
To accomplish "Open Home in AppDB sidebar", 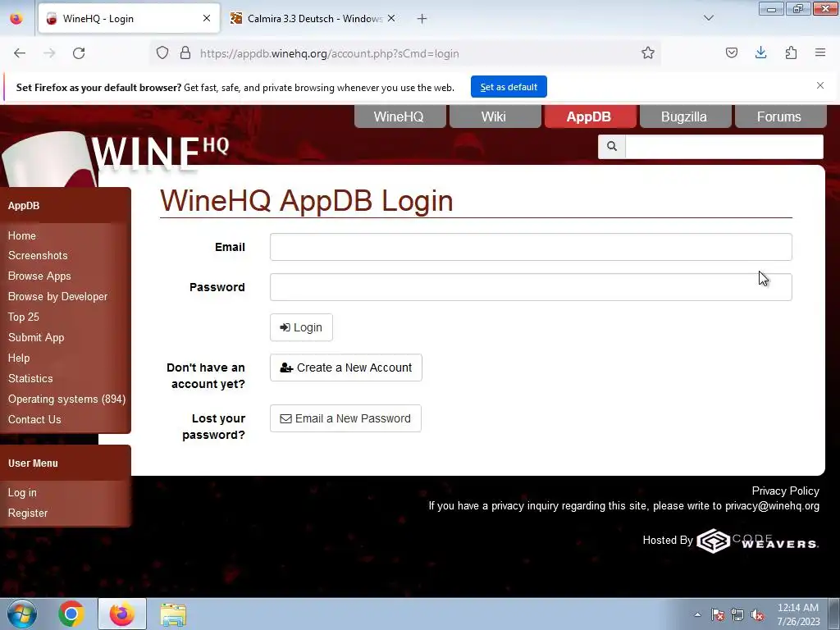I will pyautogui.click(x=22, y=235).
